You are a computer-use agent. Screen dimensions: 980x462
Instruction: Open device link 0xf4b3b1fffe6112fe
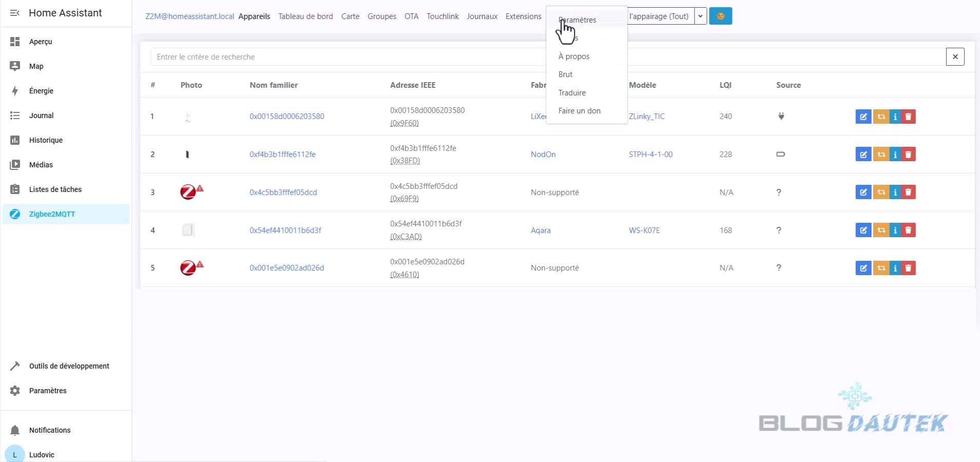pos(282,155)
